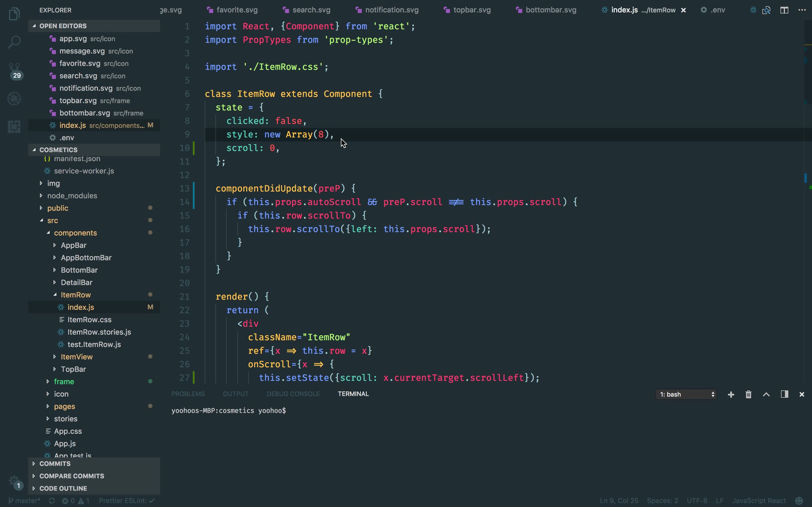Switch to the topbar.svg editor tab

click(x=471, y=10)
